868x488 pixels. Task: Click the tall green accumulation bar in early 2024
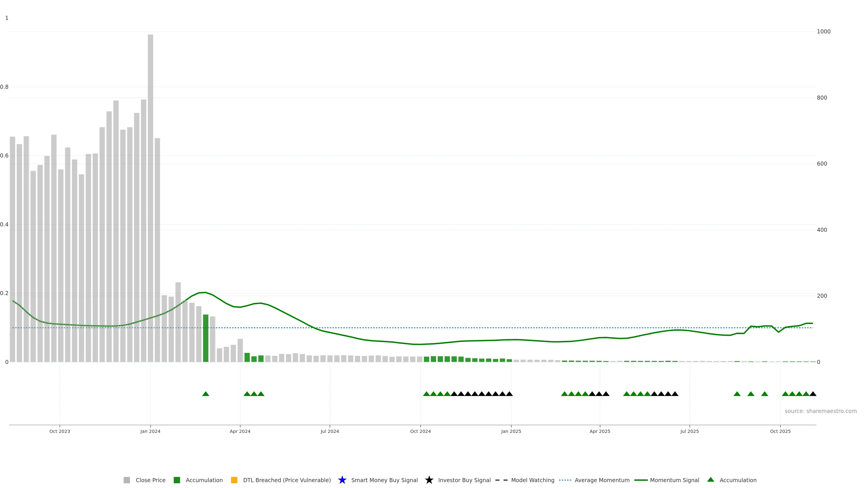[205, 338]
